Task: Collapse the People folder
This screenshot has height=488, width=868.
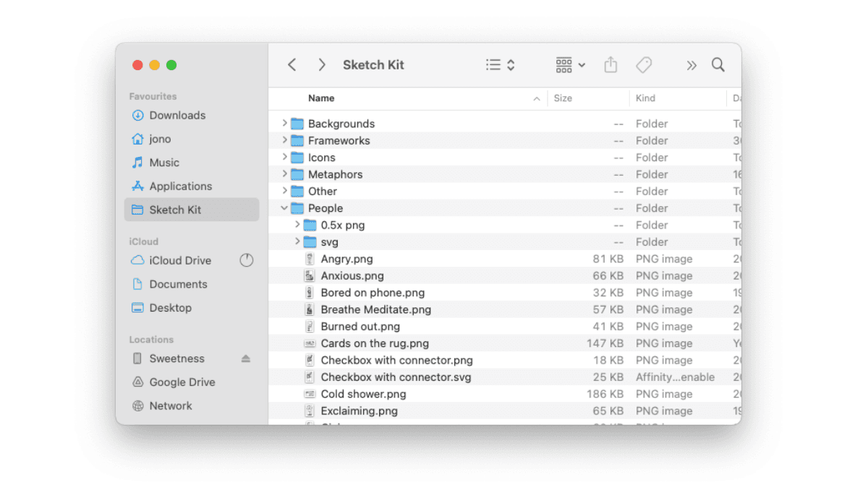Action: click(x=284, y=208)
